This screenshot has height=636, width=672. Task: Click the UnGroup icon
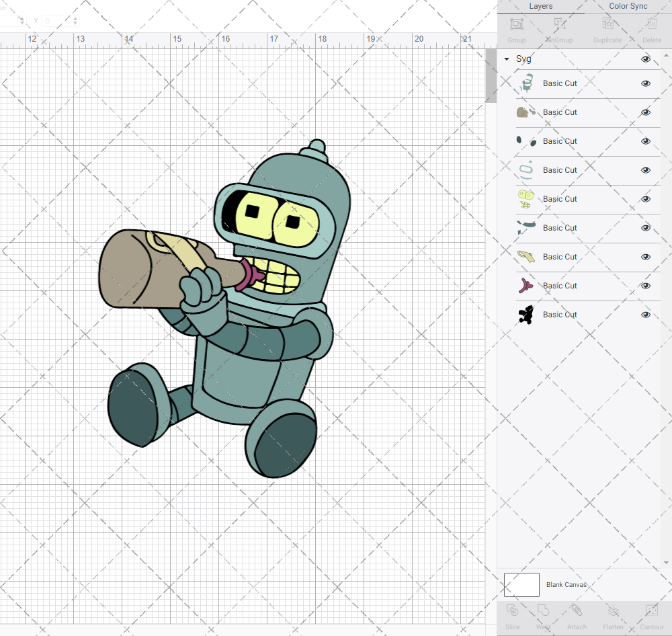coord(559,24)
